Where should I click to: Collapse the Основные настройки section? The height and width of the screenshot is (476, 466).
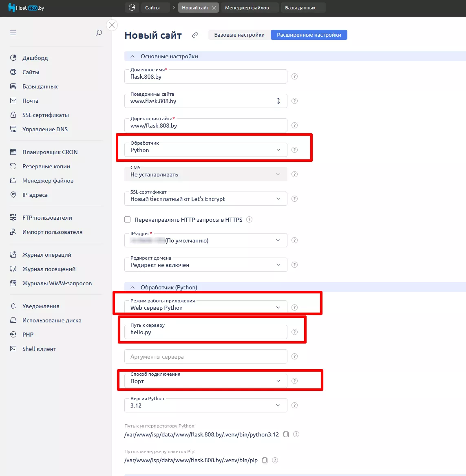coord(133,56)
